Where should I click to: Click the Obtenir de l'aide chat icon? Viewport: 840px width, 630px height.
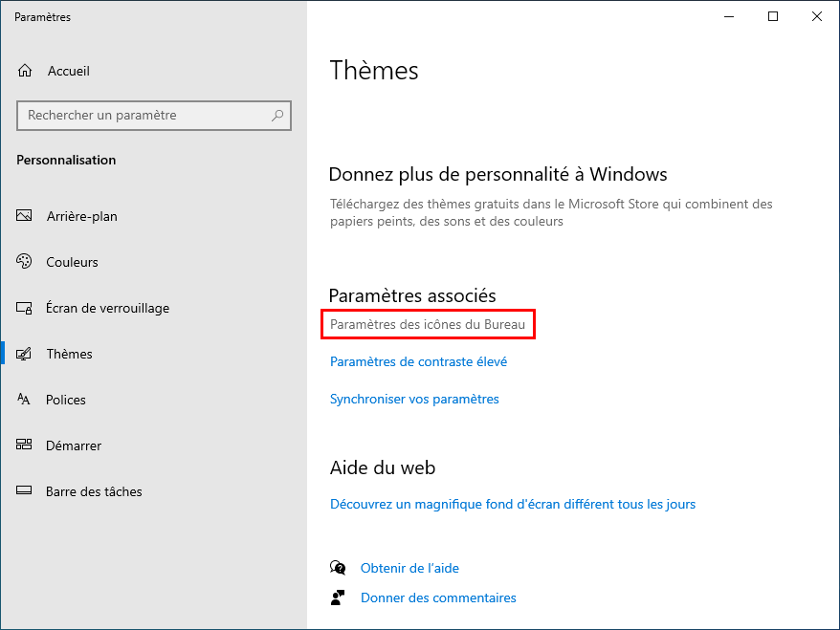pos(338,568)
